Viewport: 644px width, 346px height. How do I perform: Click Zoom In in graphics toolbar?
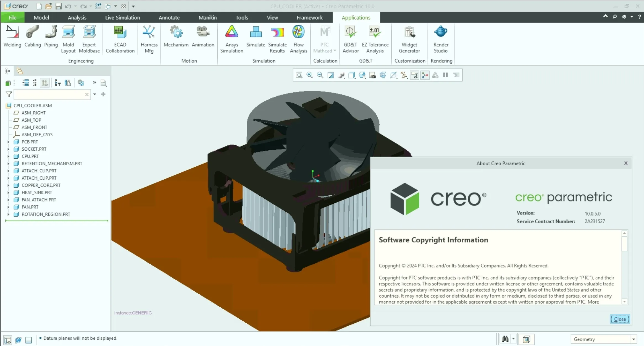tap(309, 75)
